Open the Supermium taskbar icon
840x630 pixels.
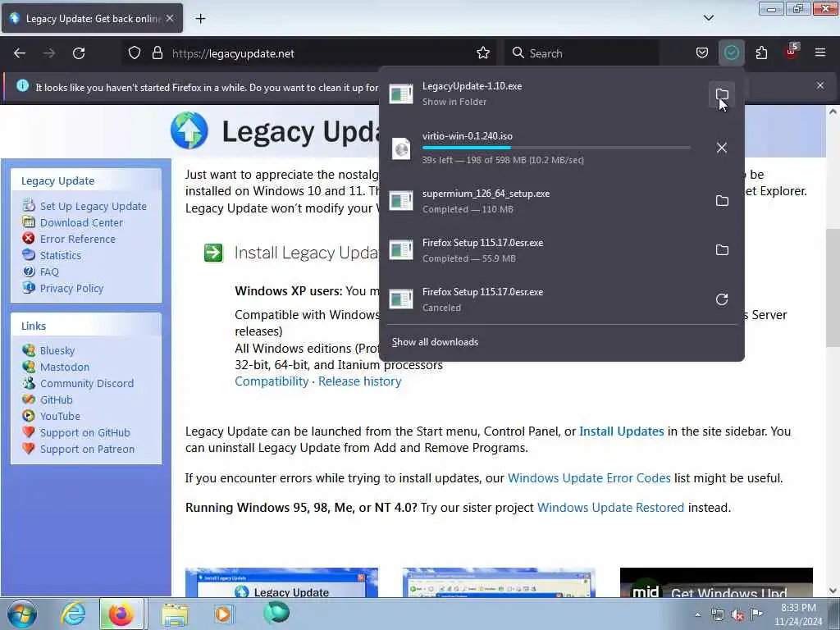click(x=276, y=613)
